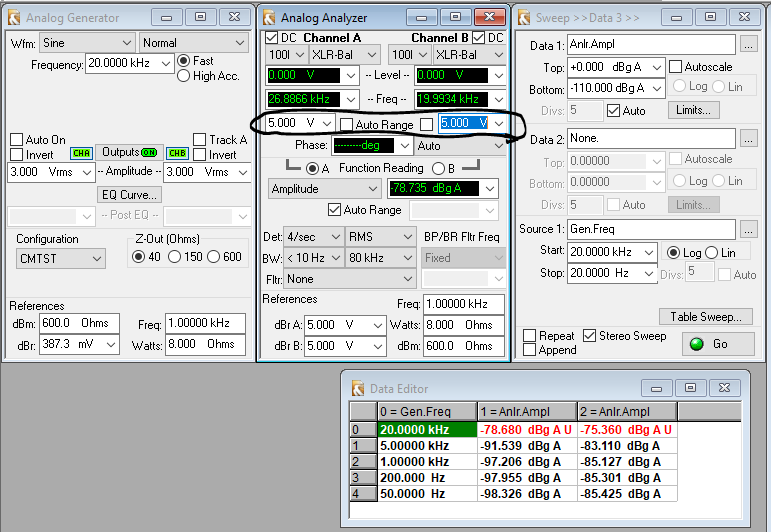
Task: Select Lin sweep spacing for Source 1
Action: [712, 253]
